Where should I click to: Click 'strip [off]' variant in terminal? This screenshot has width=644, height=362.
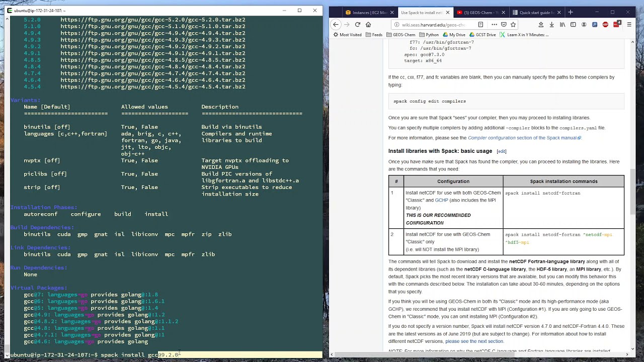pyautogui.click(x=42, y=187)
